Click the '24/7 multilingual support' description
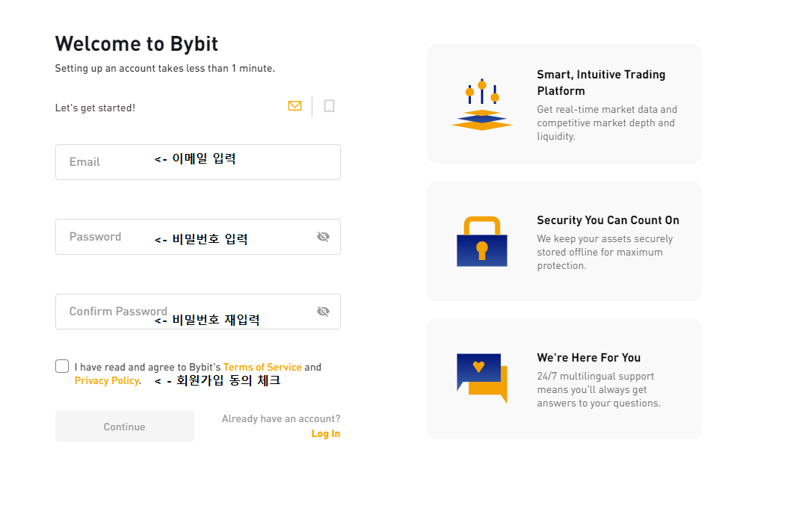This screenshot has height=532, width=793. click(599, 389)
